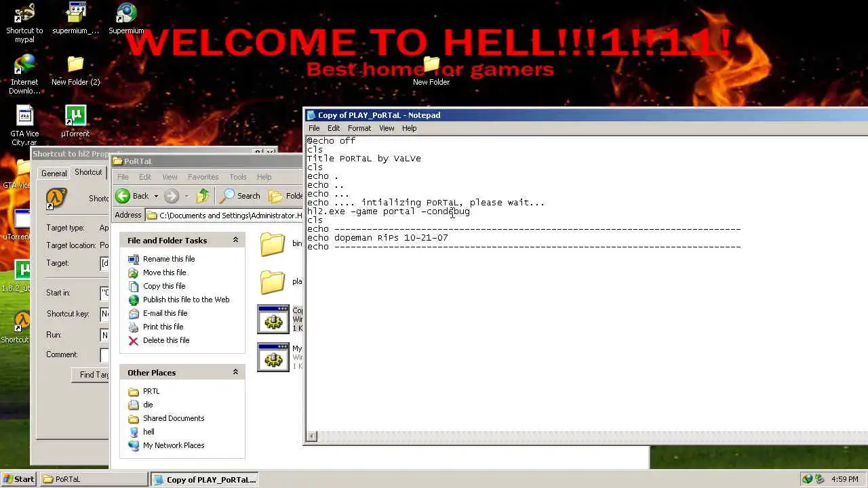Open the New Folder (2) desktop folder
The width and height of the screenshot is (868, 488).
(x=75, y=64)
